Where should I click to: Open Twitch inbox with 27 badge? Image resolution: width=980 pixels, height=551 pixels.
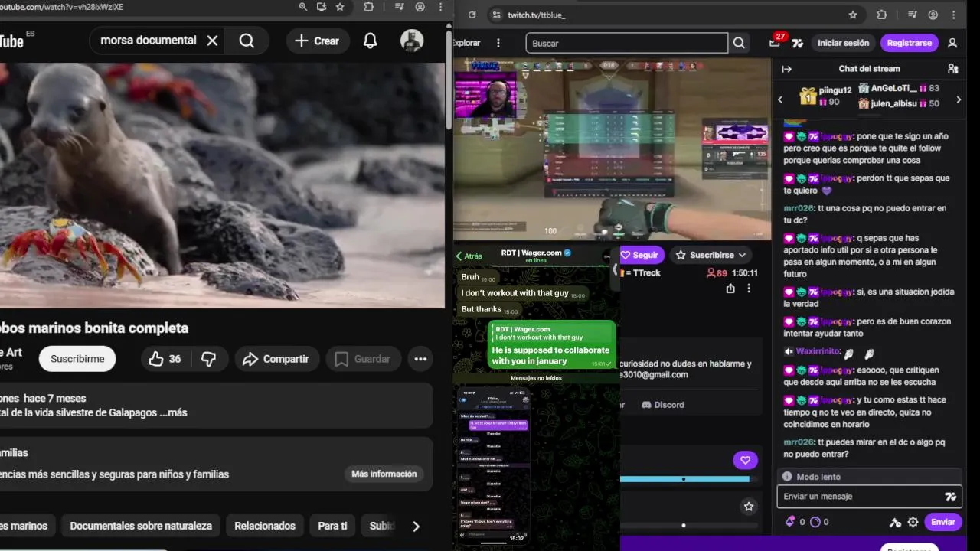(776, 42)
